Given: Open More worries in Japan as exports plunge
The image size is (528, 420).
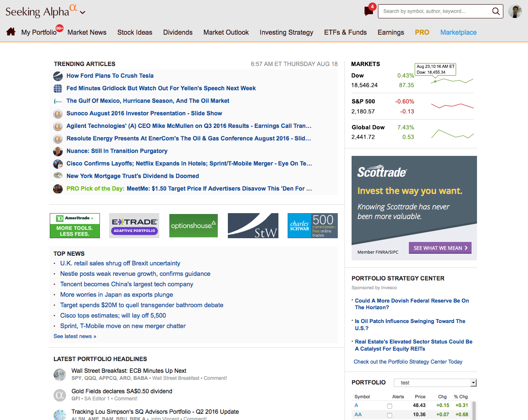Looking at the screenshot, I should coord(117,295).
